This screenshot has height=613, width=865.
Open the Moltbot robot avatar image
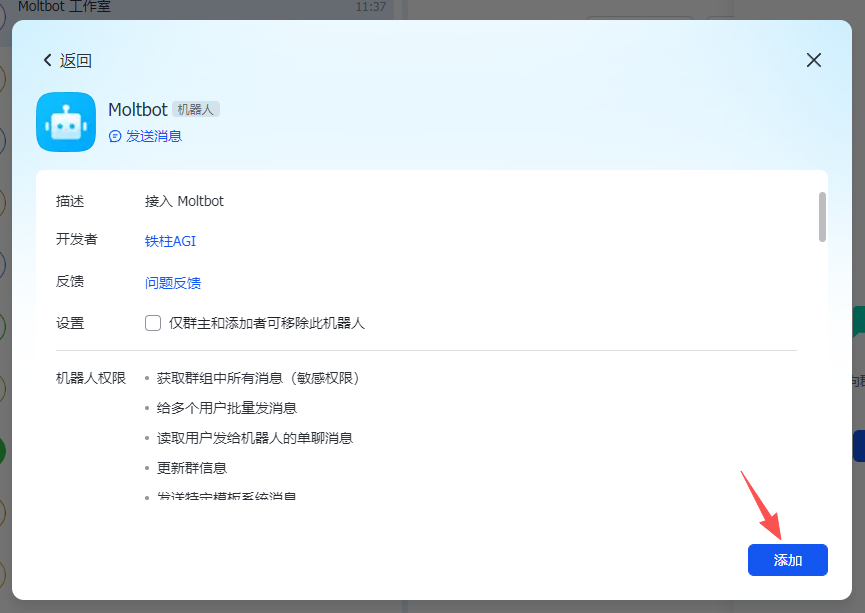(66, 122)
